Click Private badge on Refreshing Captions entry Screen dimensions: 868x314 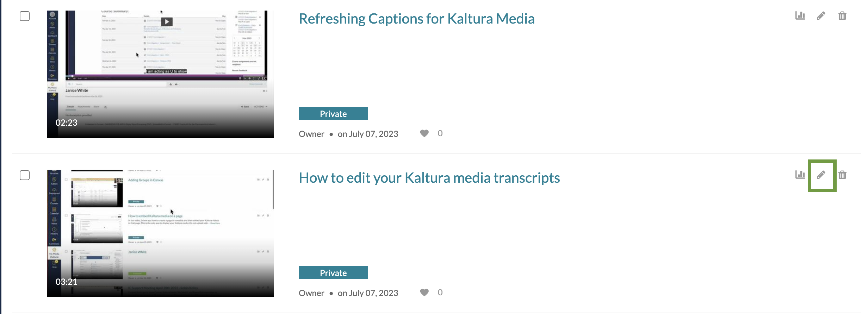[333, 114]
